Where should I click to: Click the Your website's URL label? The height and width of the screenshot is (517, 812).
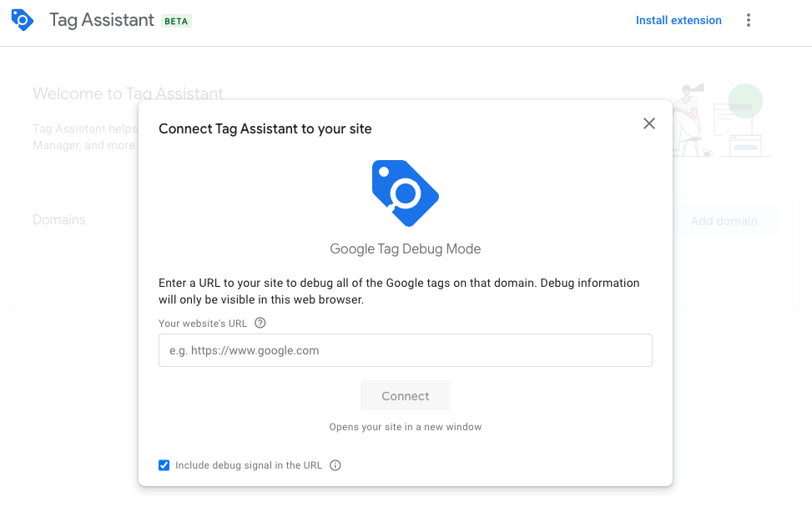(x=203, y=324)
